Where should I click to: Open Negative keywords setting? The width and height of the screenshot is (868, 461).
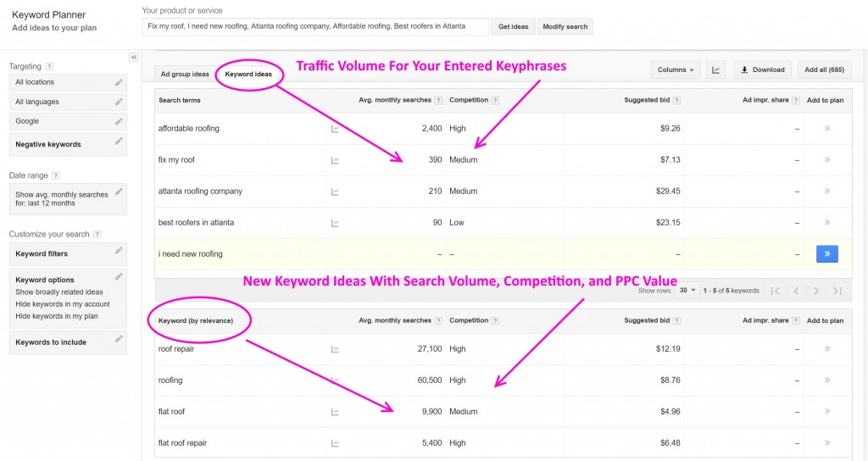(68, 144)
